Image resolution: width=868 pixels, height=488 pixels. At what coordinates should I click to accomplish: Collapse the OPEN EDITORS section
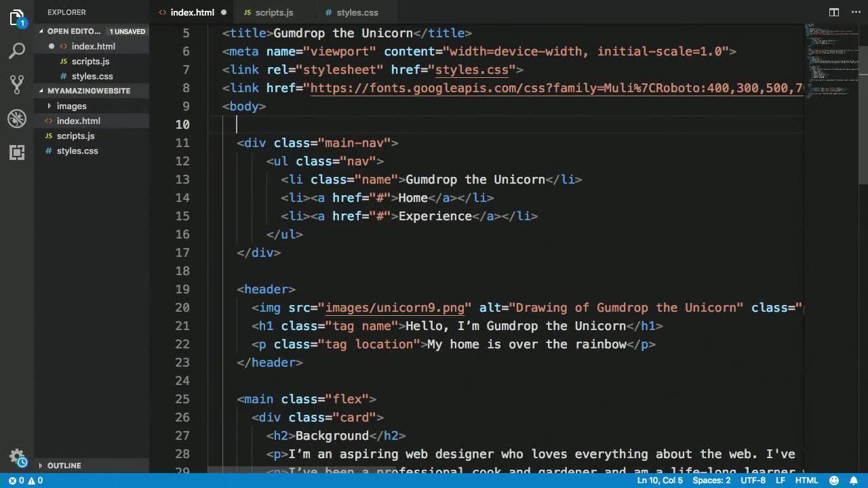[68, 31]
